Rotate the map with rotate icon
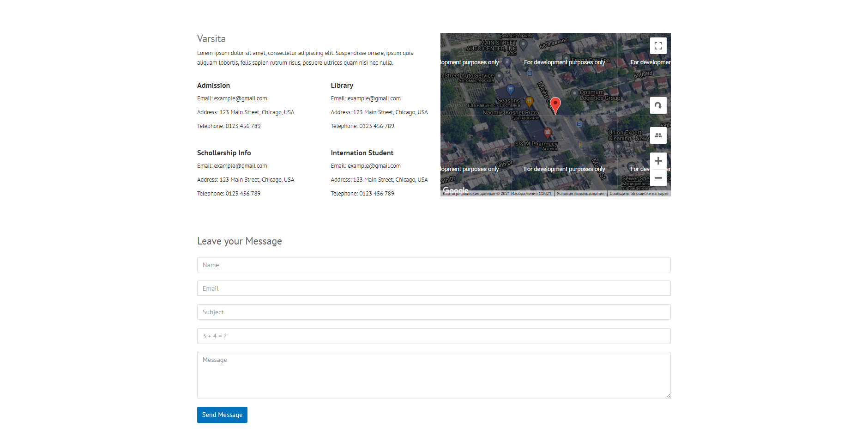This screenshot has width=868, height=434. click(x=658, y=105)
